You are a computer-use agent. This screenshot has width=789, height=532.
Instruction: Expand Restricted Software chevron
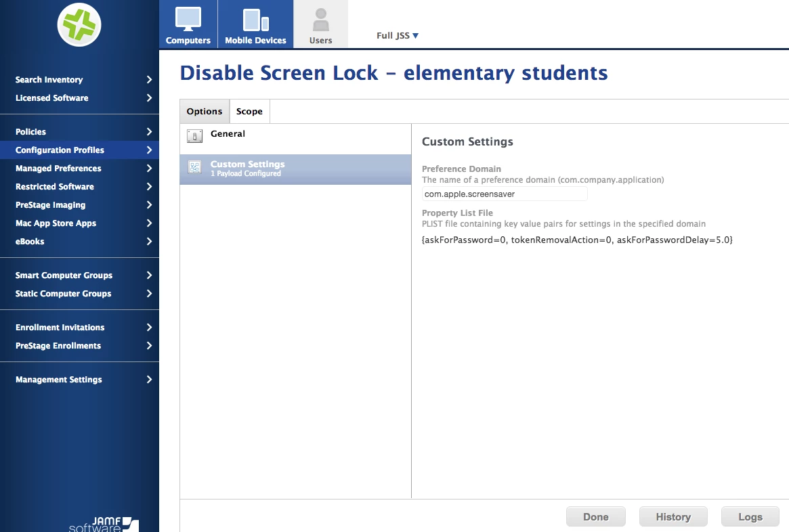click(x=149, y=187)
